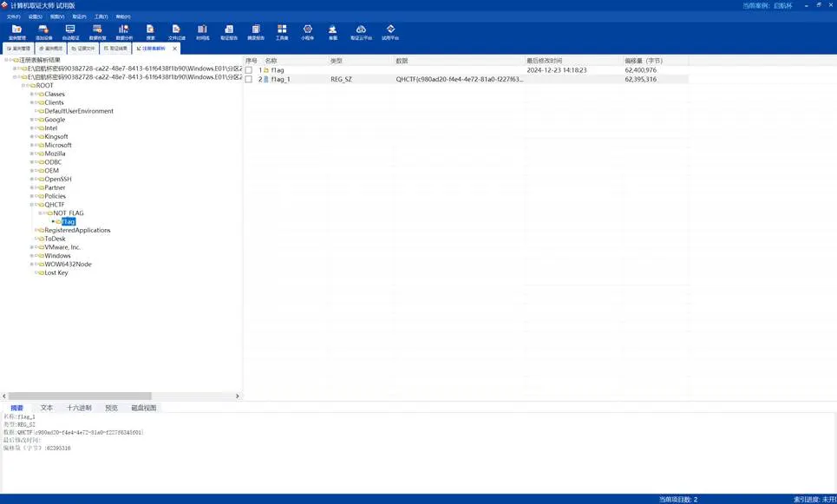Switch to the 磁盘视图 bottom tab
Screen dimensions: 837x504
click(144, 408)
